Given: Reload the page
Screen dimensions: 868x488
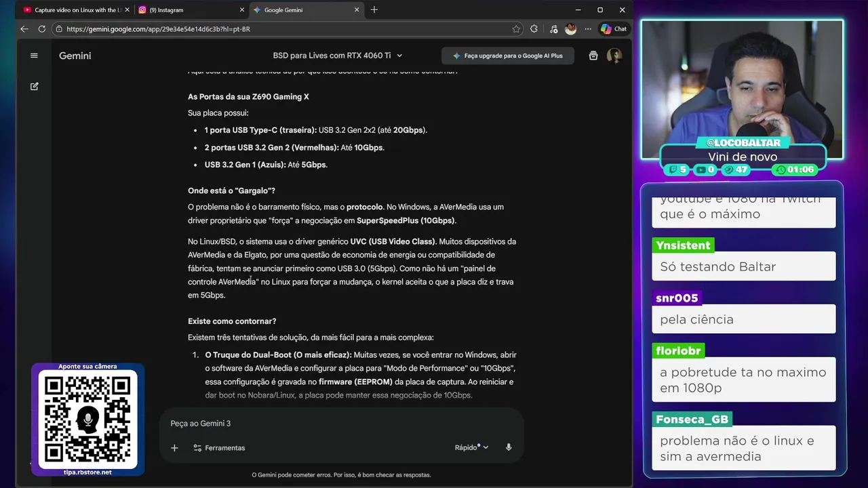Looking at the screenshot, I should (42, 29).
